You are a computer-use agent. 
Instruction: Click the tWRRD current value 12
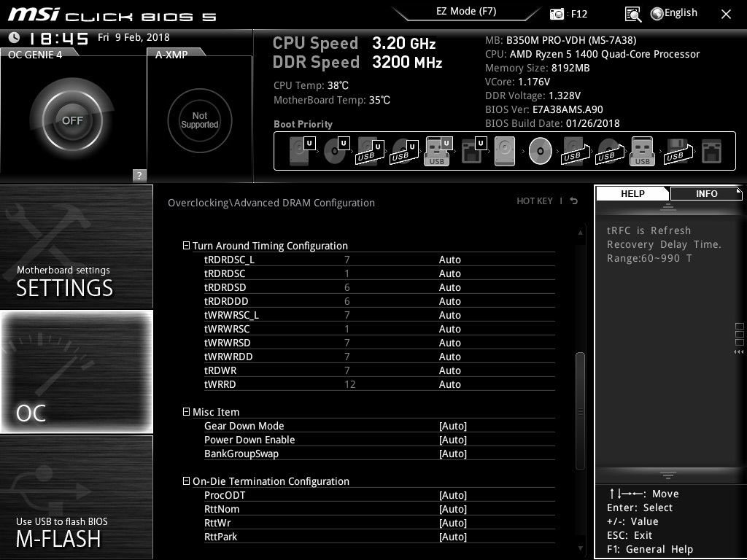[349, 384]
